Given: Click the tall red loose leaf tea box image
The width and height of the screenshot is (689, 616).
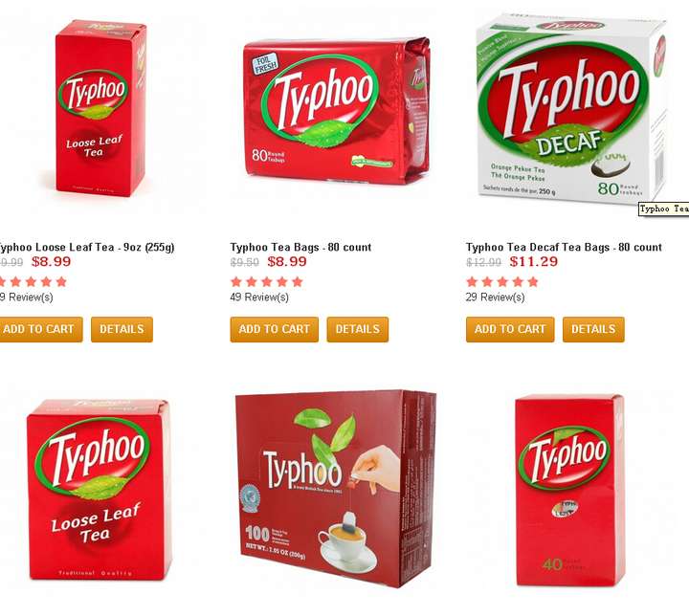Looking at the screenshot, I should pyautogui.click(x=100, y=108).
